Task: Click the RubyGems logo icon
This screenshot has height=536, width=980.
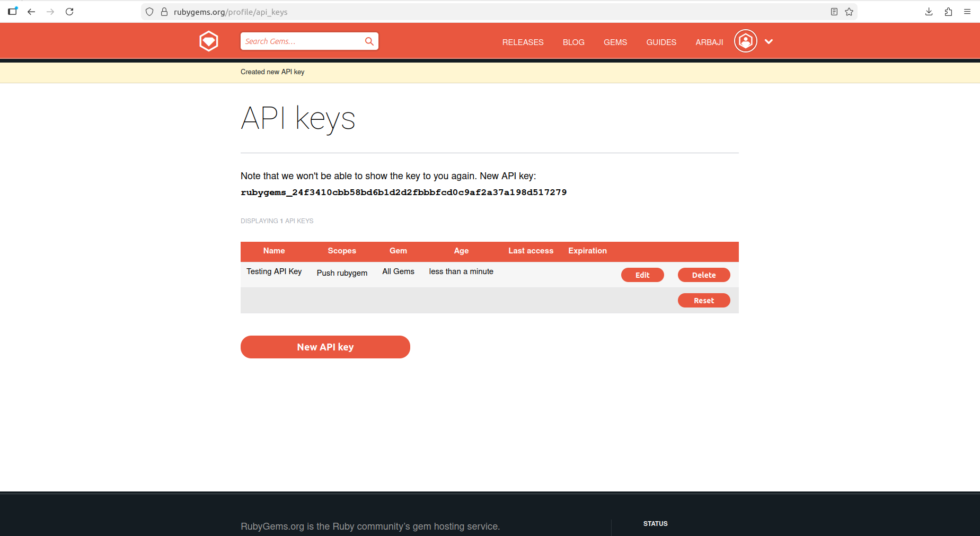Action: tap(209, 41)
